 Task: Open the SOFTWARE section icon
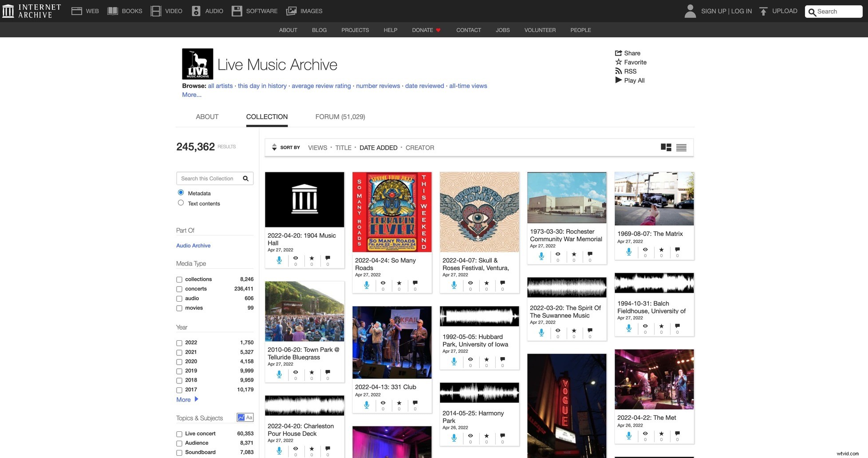click(x=237, y=10)
